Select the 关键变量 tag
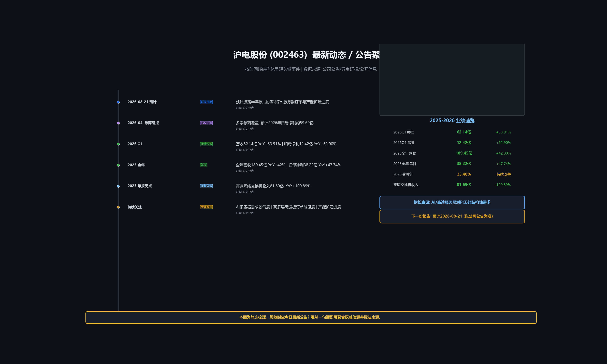607x364 pixels. 206,207
